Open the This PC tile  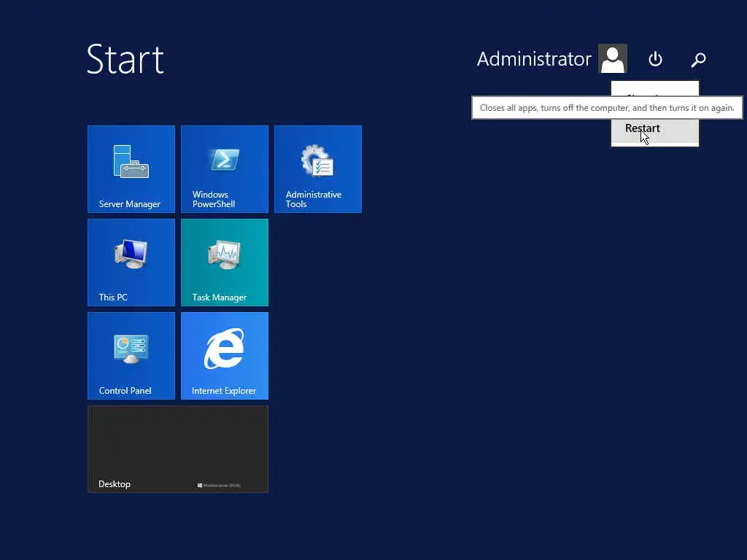[131, 262]
